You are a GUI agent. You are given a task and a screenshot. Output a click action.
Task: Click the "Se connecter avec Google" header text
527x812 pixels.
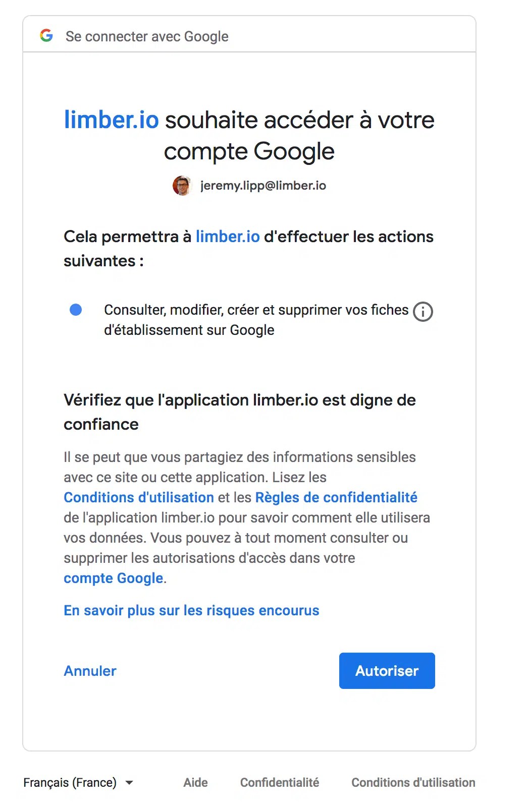[147, 36]
